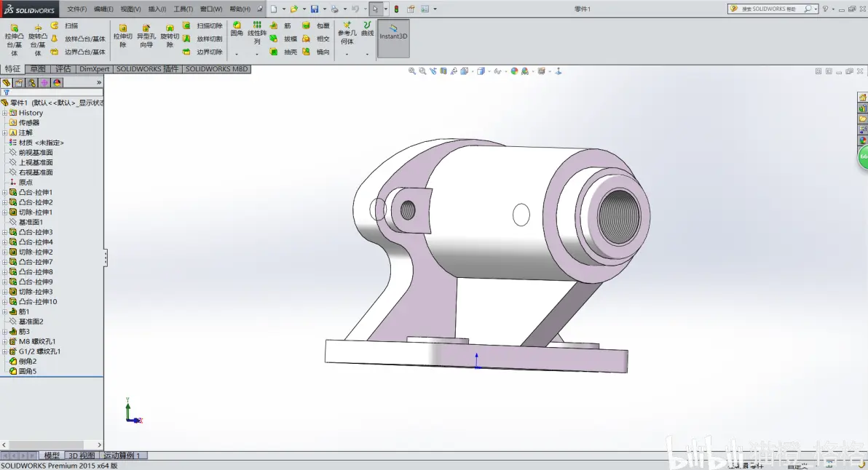Image resolution: width=868 pixels, height=470 pixels.
Task: Click the Section View icon in view toolbar
Action: 443,71
